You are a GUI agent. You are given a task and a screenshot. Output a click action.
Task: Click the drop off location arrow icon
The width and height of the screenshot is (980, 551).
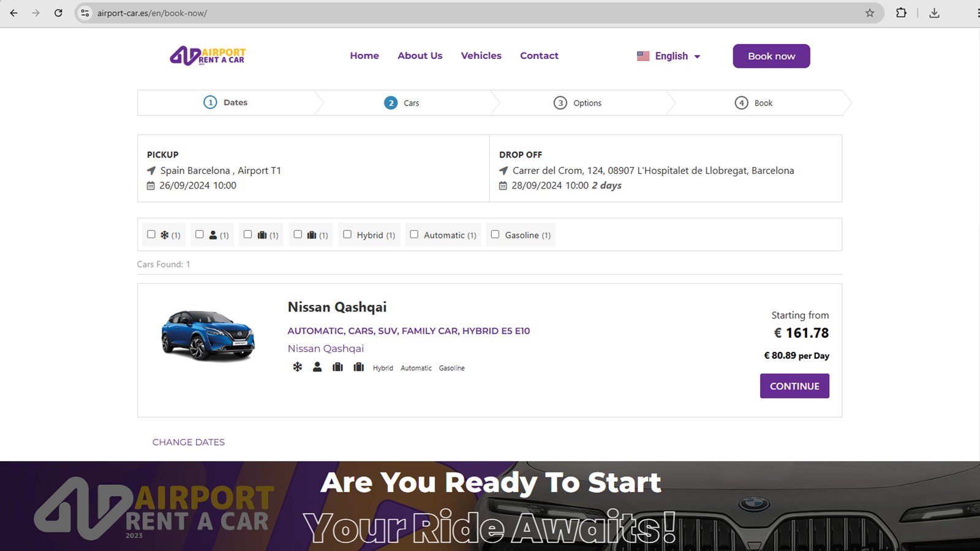click(503, 171)
